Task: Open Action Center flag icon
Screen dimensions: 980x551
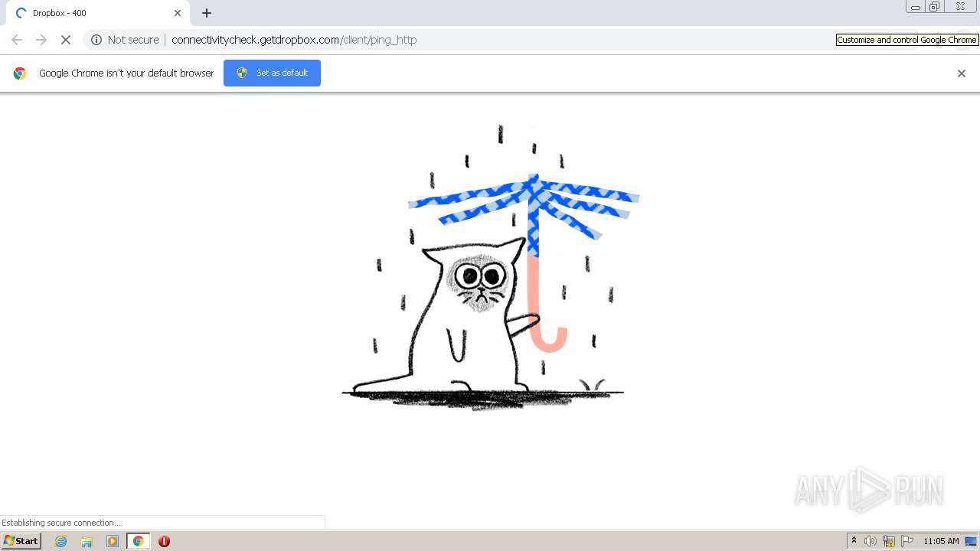Action: point(907,541)
